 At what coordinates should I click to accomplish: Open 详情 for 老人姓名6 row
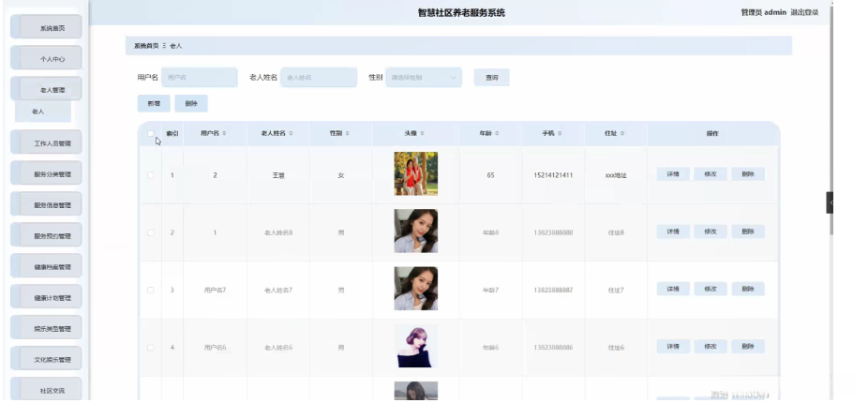pos(673,347)
